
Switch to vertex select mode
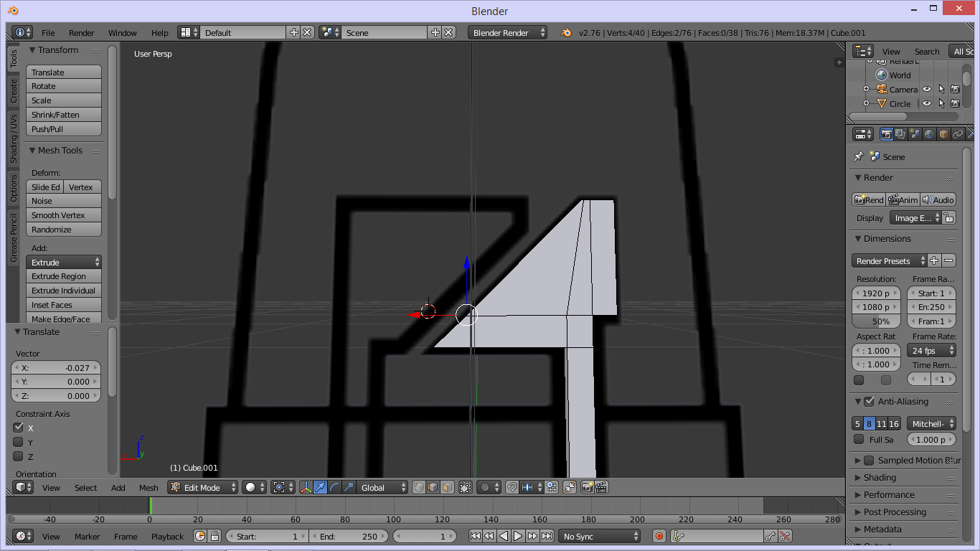(419, 487)
